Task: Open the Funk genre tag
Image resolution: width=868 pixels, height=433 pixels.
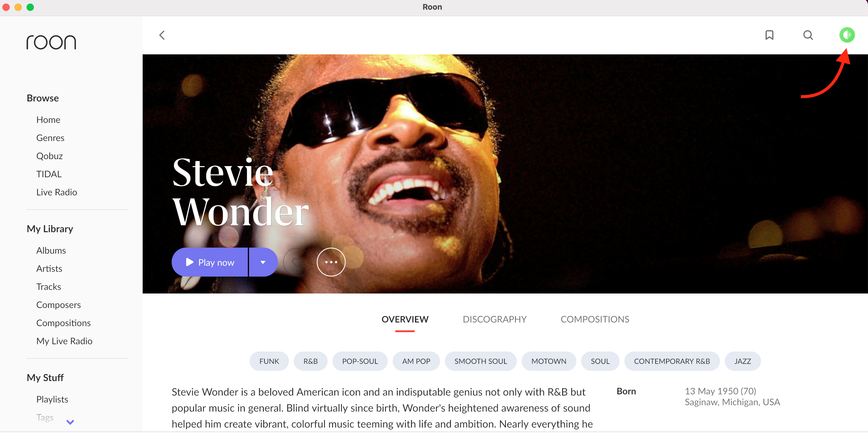Action: point(269,361)
